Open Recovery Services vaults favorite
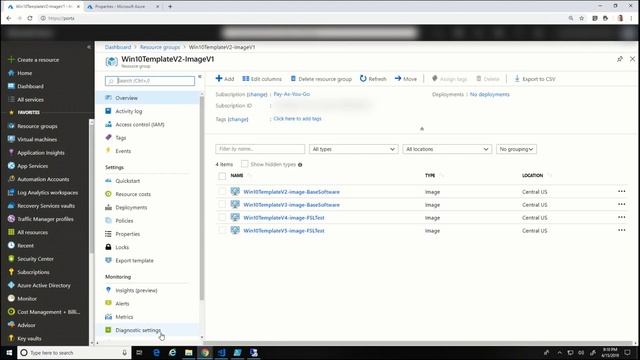The width and height of the screenshot is (640, 360). (46, 206)
